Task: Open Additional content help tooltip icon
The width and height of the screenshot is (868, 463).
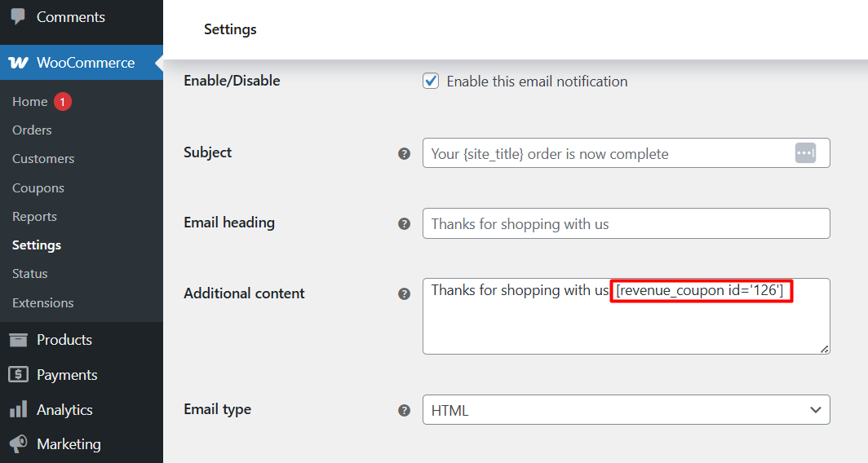Action: 404,293
